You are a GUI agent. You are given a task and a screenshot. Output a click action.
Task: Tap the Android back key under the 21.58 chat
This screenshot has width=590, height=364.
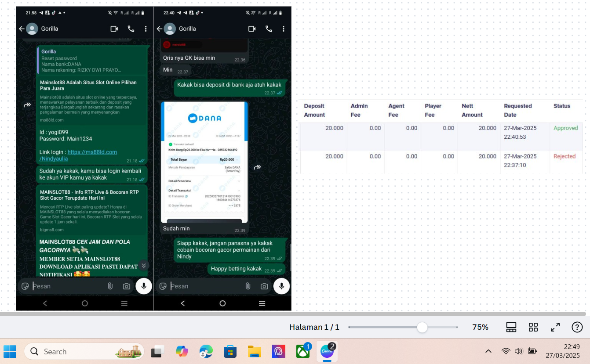tap(45, 303)
